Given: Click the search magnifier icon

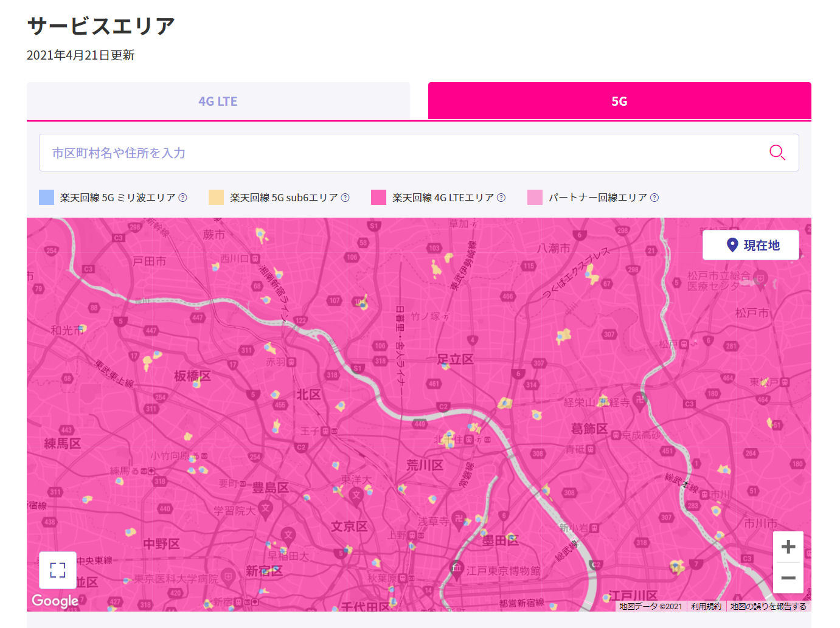Looking at the screenshot, I should click(777, 153).
